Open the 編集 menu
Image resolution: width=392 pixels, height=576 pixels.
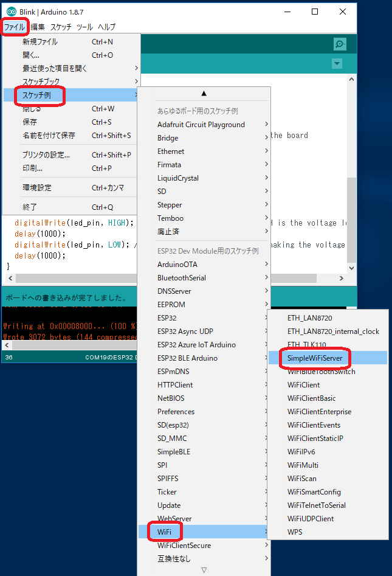click(x=38, y=27)
